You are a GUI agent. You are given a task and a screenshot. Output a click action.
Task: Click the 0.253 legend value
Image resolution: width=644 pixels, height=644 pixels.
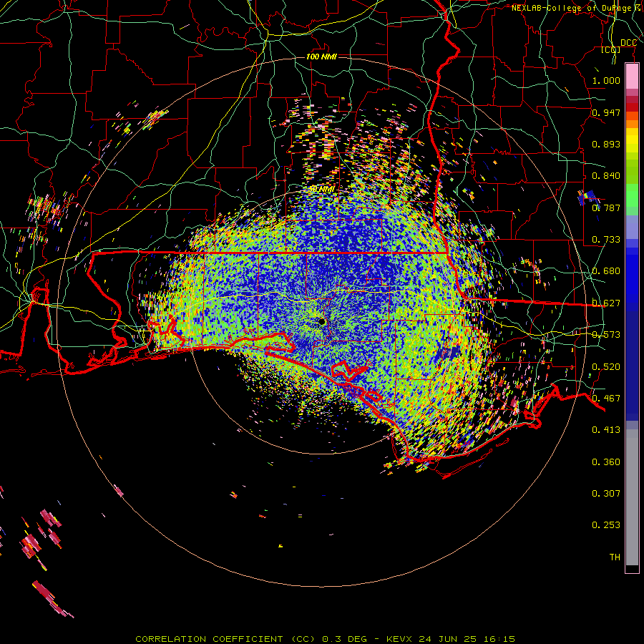pyautogui.click(x=606, y=525)
